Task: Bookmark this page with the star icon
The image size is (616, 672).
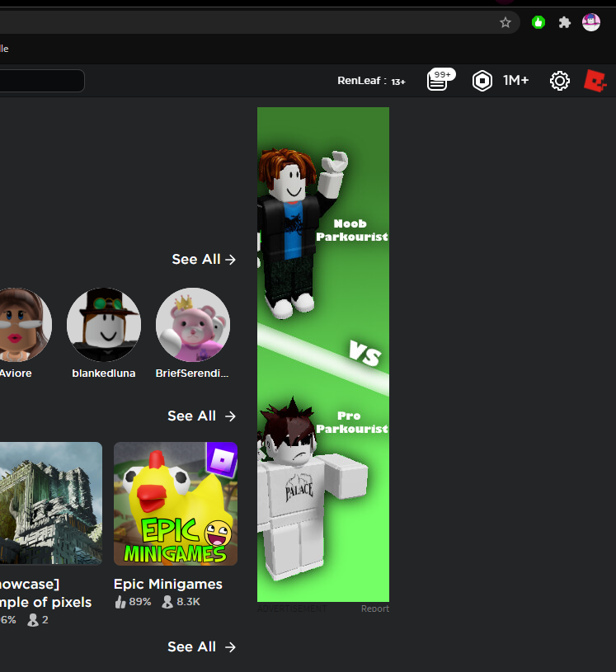Action: click(x=505, y=22)
